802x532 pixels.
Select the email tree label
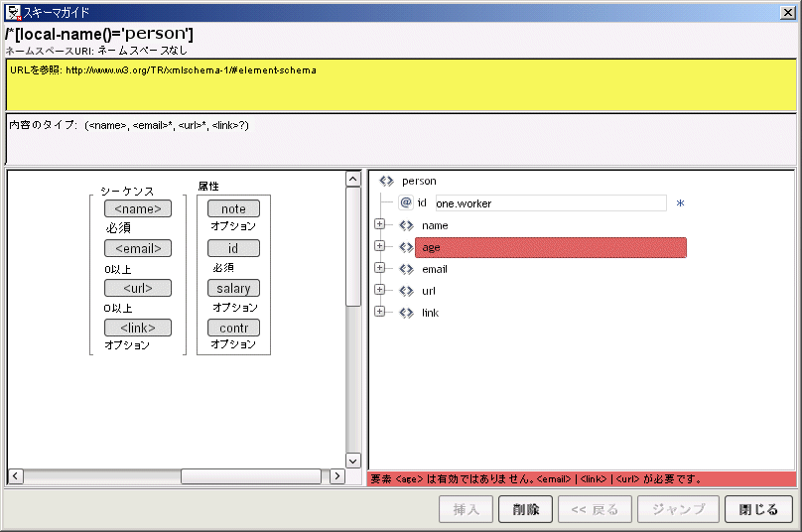[434, 269]
